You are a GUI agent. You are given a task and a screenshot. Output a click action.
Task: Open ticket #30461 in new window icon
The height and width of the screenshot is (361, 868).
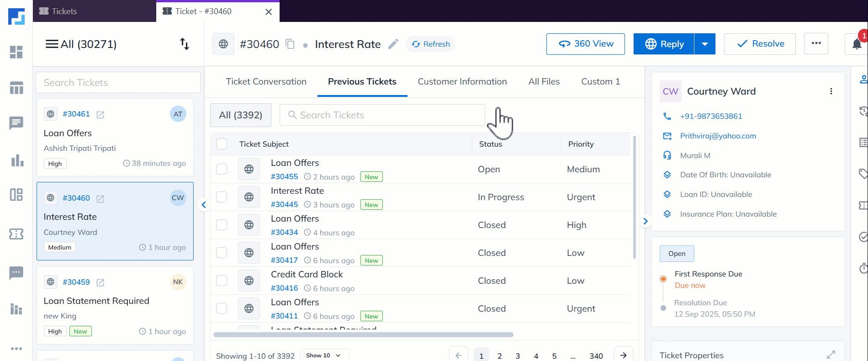click(101, 115)
